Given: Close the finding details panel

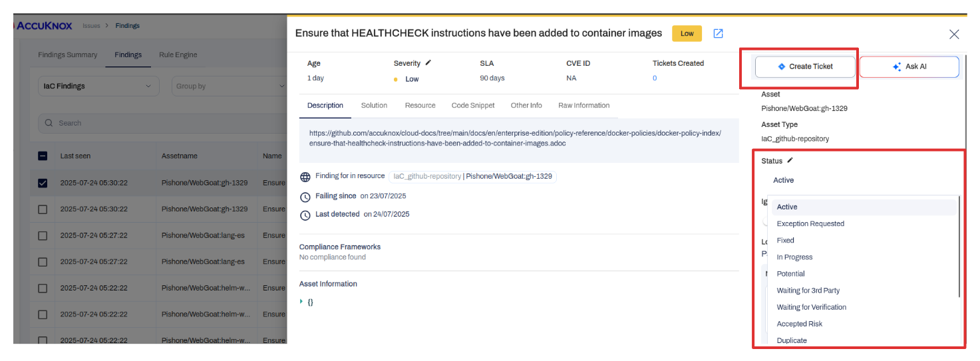Looking at the screenshot, I should tap(954, 34).
